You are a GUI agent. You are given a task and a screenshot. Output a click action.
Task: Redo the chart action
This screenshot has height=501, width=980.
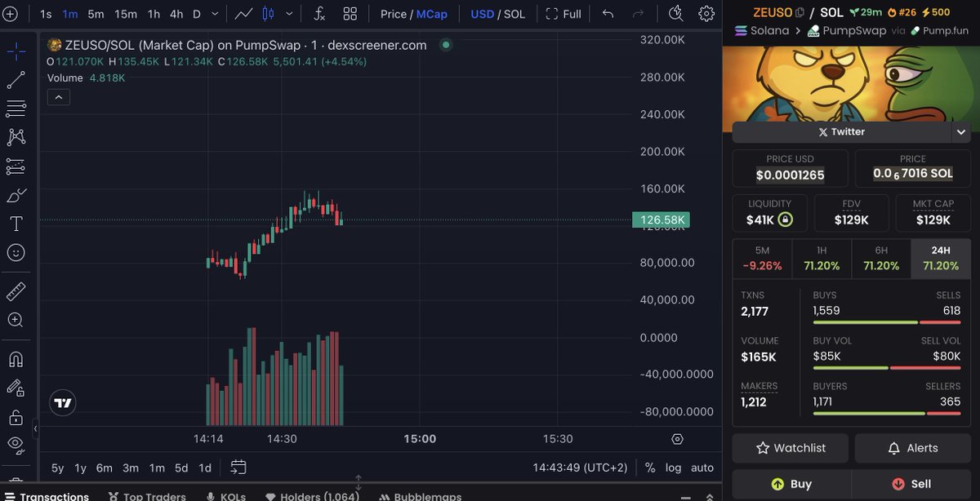coord(638,14)
